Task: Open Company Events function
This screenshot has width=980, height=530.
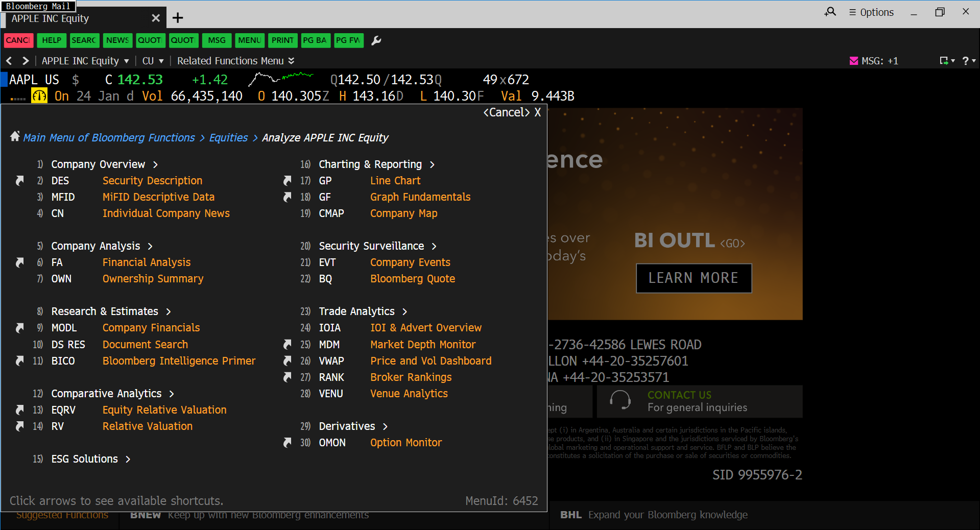Action: [410, 262]
